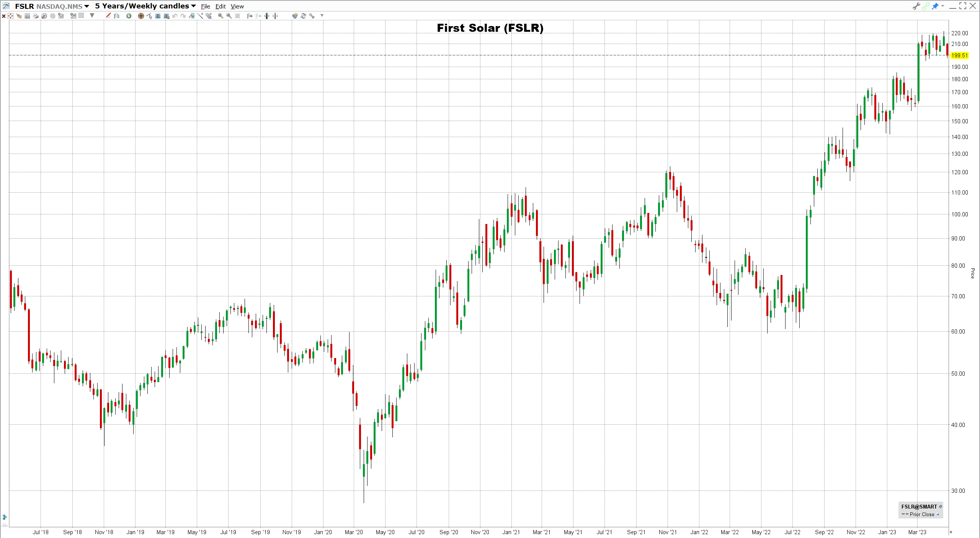Click the gray wrench configure icon at top right
This screenshot has height=538, width=980.
[x=916, y=6]
